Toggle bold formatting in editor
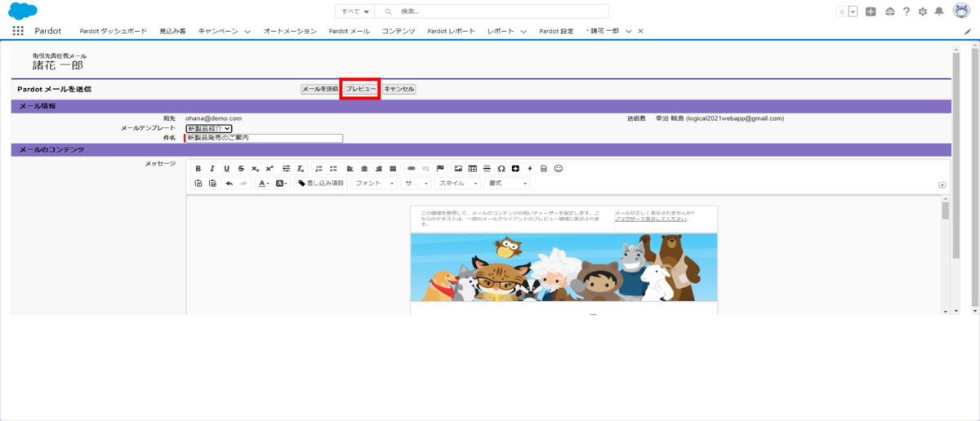This screenshot has width=980, height=421. 198,169
